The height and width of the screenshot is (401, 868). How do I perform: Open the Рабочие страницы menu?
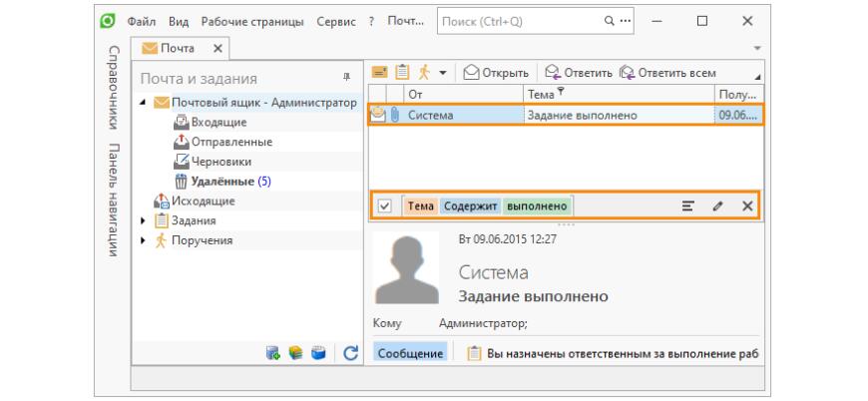click(x=252, y=22)
